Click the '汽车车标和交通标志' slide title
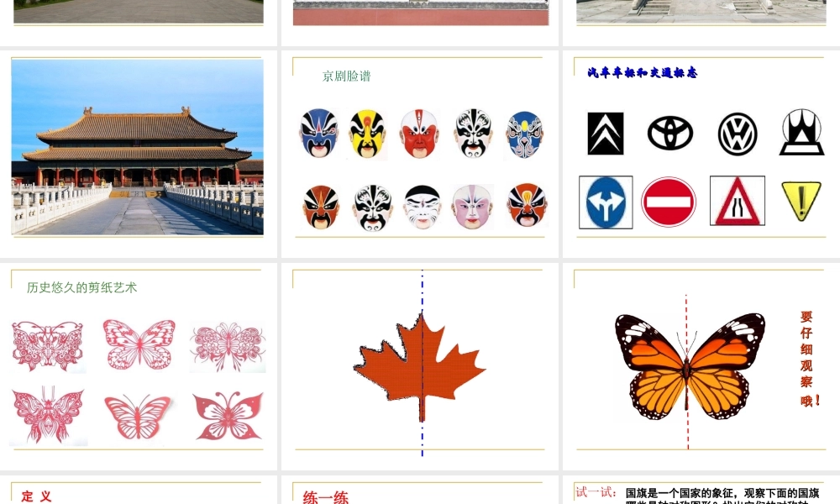Image resolution: width=840 pixels, height=504 pixels. pyautogui.click(x=643, y=72)
